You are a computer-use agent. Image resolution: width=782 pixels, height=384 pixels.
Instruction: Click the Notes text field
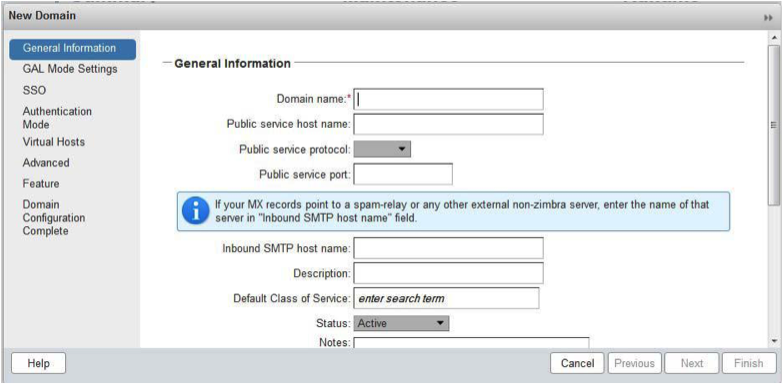471,343
